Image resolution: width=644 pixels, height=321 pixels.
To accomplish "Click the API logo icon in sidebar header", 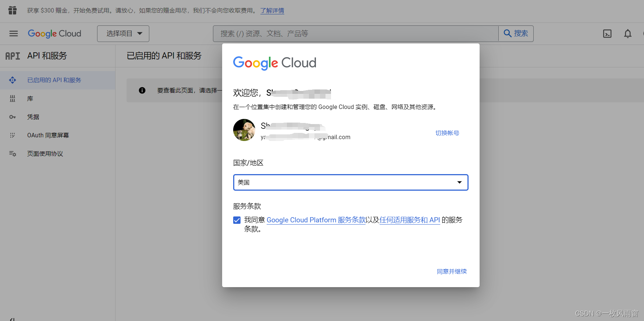I will [13, 56].
